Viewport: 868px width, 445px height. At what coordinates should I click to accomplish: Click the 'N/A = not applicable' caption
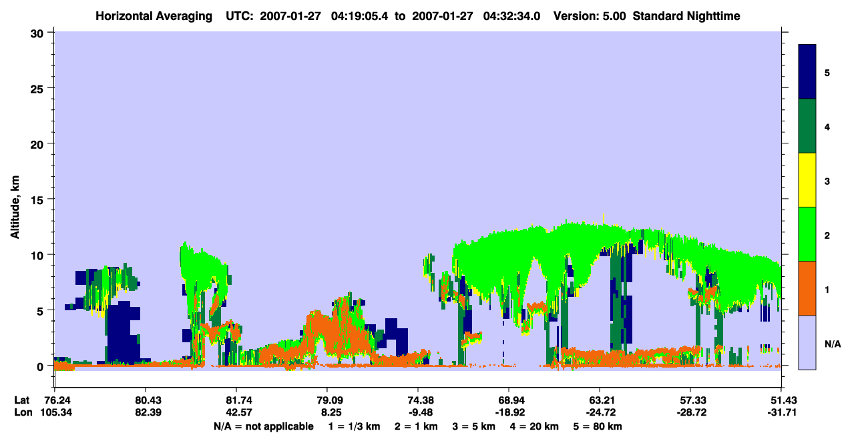[263, 426]
